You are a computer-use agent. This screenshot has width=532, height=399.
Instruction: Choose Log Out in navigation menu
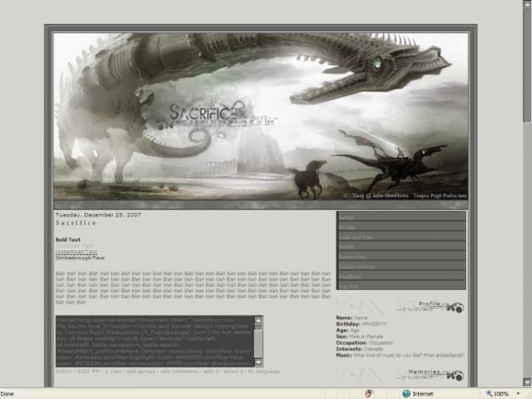pos(401,285)
